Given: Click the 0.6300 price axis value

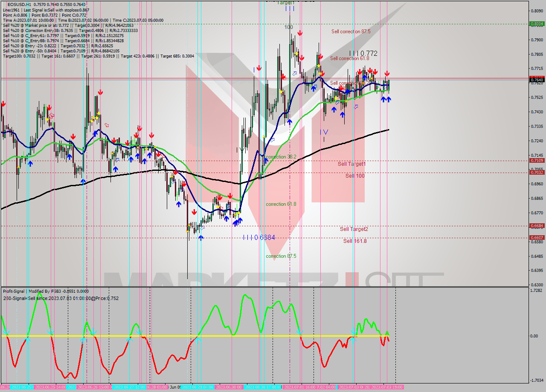Looking at the screenshot, I should (537, 285).
